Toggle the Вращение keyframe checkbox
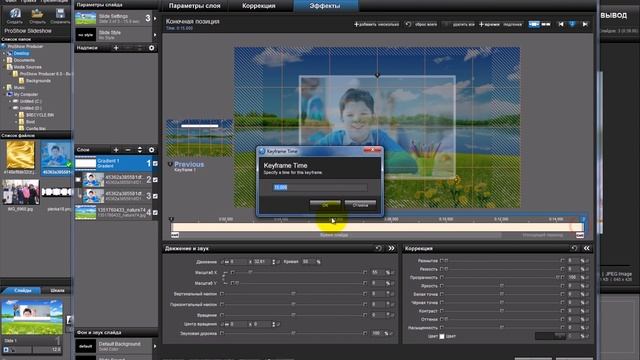Image resolution: width=640 pixels, height=360 pixels. coord(222,315)
